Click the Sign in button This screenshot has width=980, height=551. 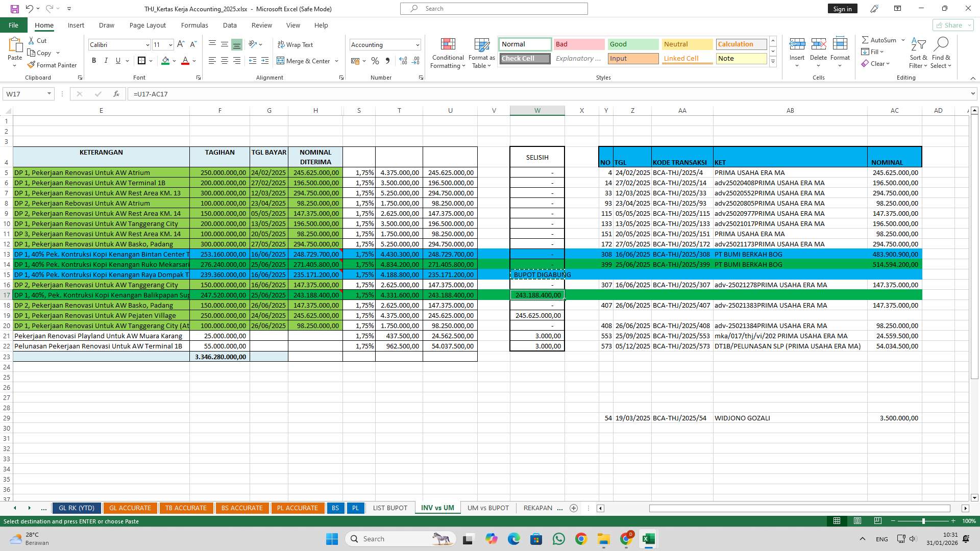(842, 8)
